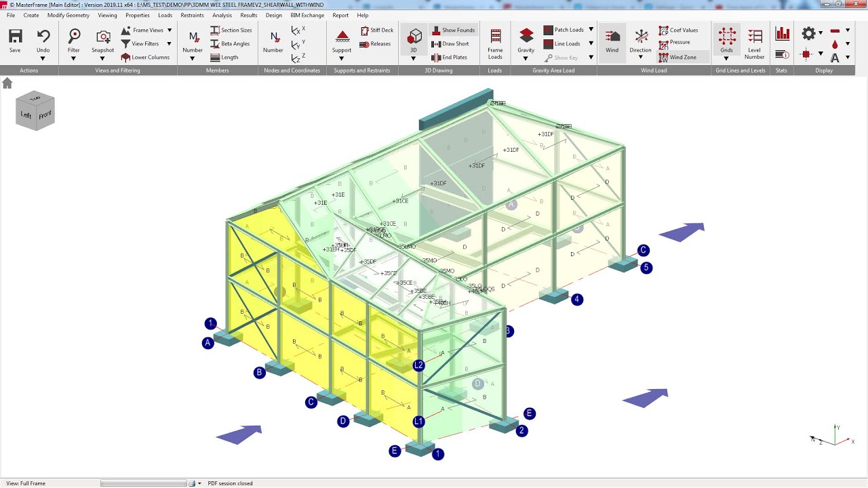Toggle Draw Short option
The width and height of the screenshot is (868, 488).
[x=450, y=44]
